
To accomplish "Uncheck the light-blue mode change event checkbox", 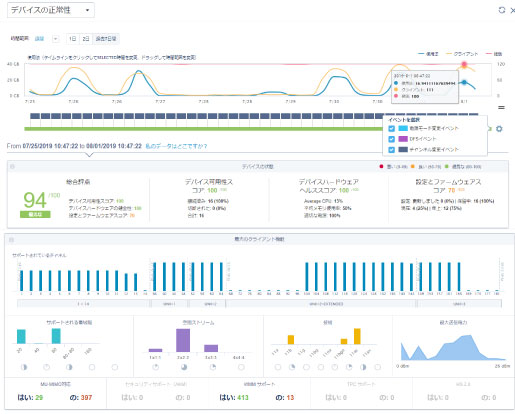I will click(x=391, y=128).
